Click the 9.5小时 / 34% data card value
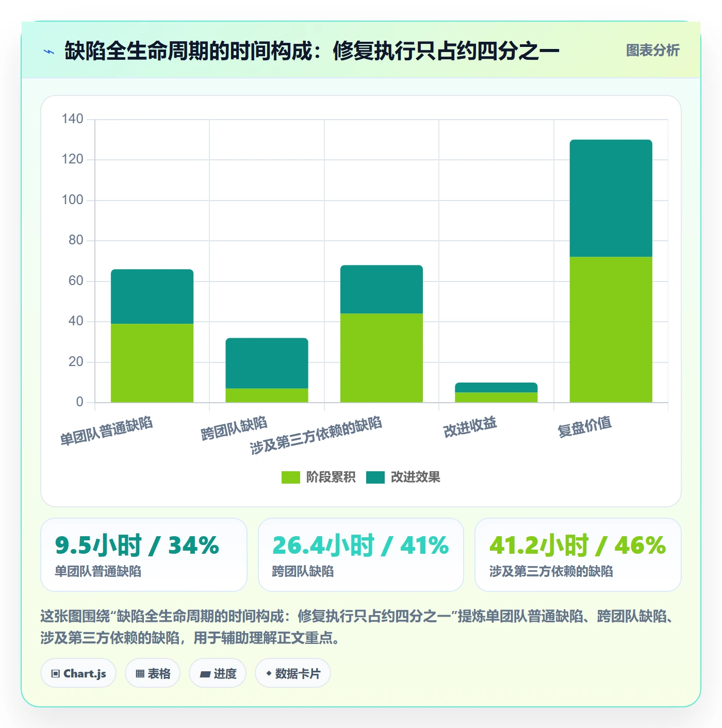The height and width of the screenshot is (728, 722). coord(137,545)
